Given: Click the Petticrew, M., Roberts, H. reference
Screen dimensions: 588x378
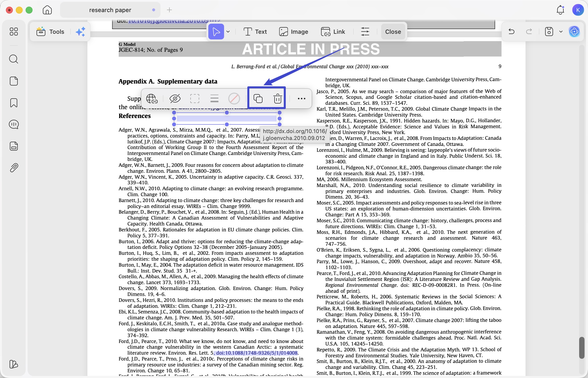Looking at the screenshot, I should tap(409, 299).
